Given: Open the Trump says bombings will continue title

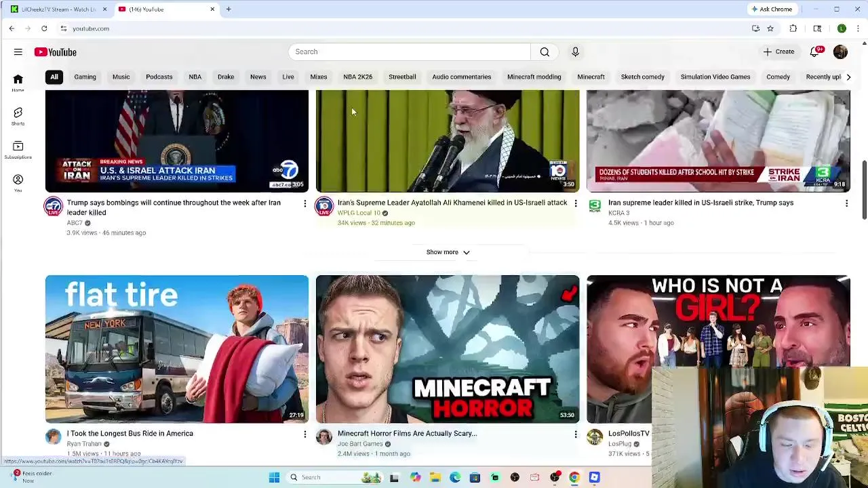Looking at the screenshot, I should [174, 207].
